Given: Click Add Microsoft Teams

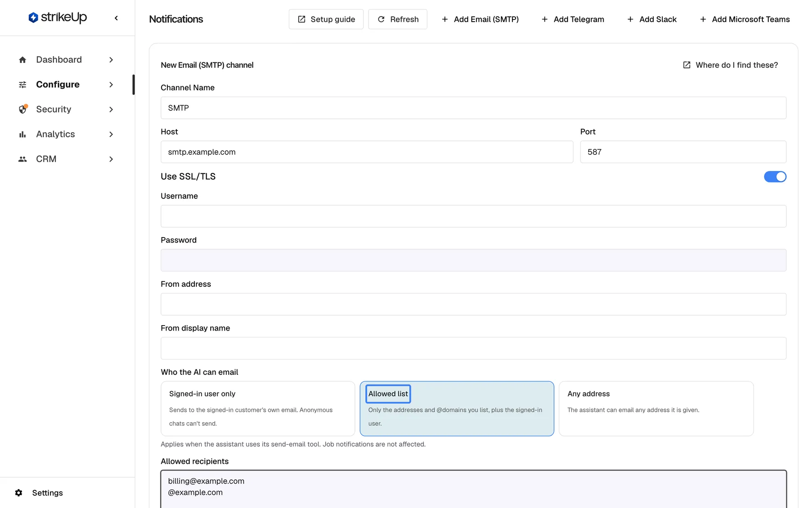Looking at the screenshot, I should (745, 19).
